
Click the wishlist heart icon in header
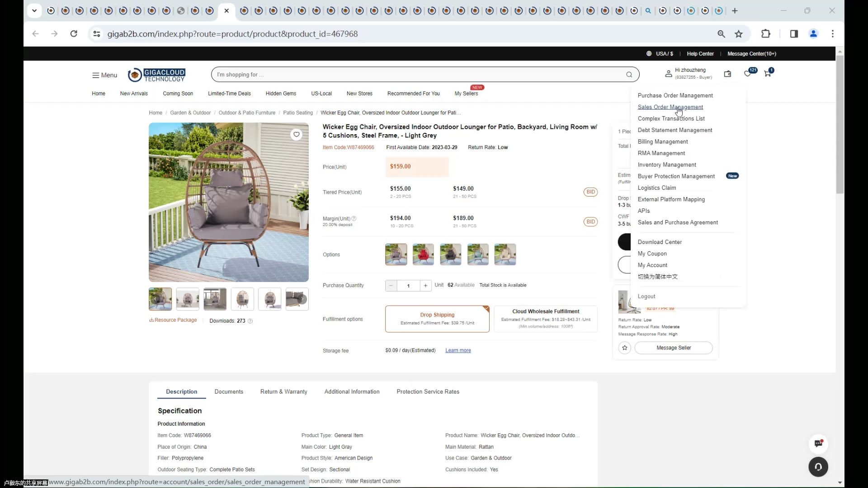[x=747, y=74]
